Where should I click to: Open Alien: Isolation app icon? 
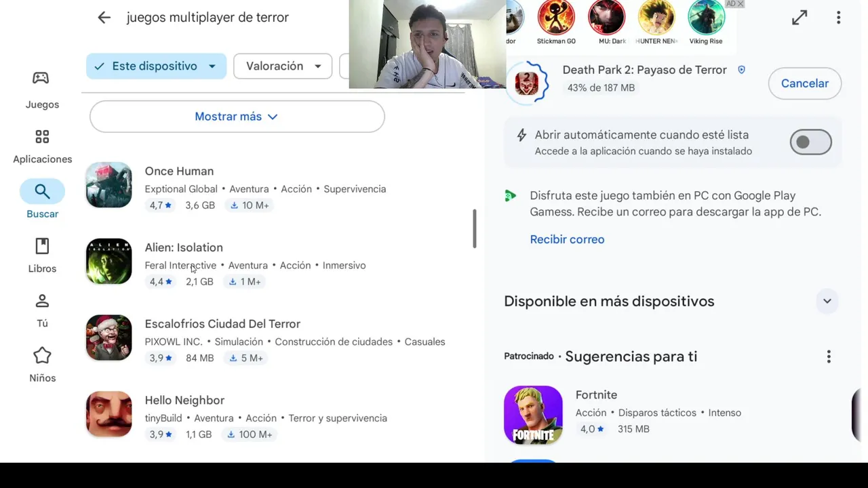[108, 261]
